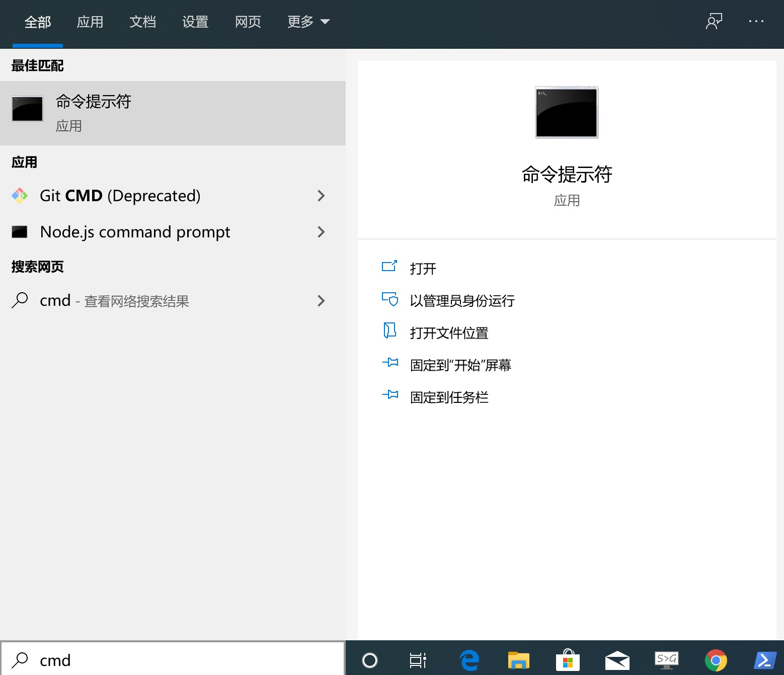
Task: Open Task View on the taskbar
Action: (419, 659)
